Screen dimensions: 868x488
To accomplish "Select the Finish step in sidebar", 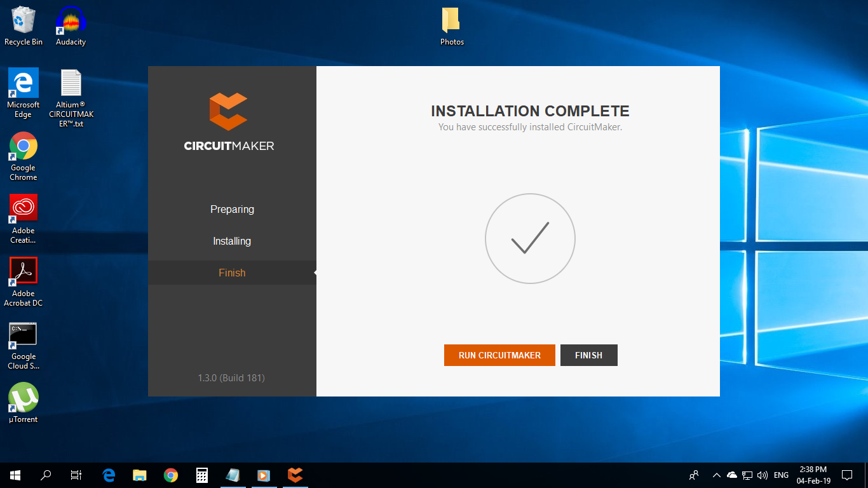I will tap(232, 273).
